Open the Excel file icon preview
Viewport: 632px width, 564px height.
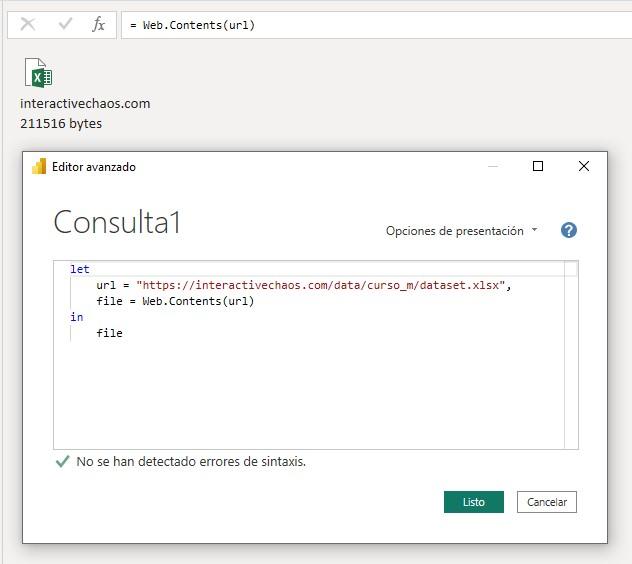pos(39,73)
